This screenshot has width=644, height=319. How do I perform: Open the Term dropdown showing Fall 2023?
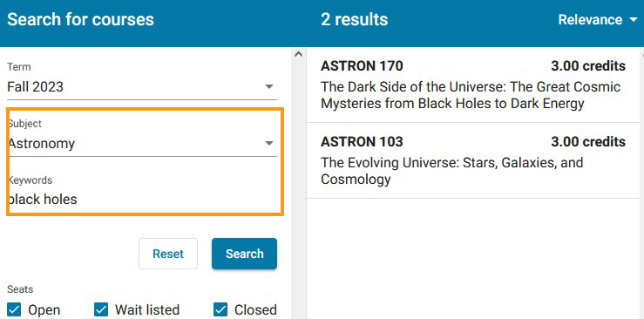[142, 87]
